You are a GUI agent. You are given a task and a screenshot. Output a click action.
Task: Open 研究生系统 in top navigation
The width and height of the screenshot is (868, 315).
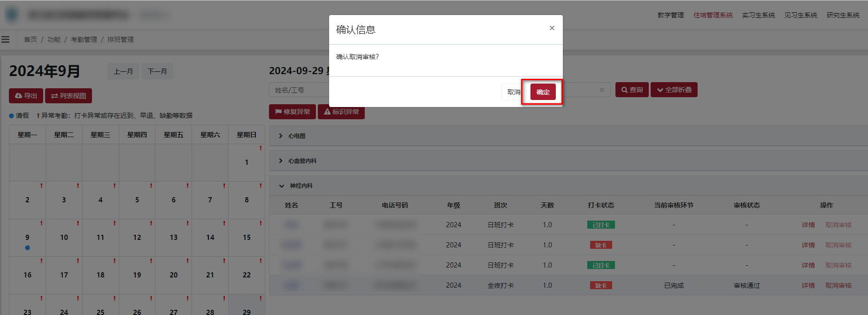pos(843,15)
